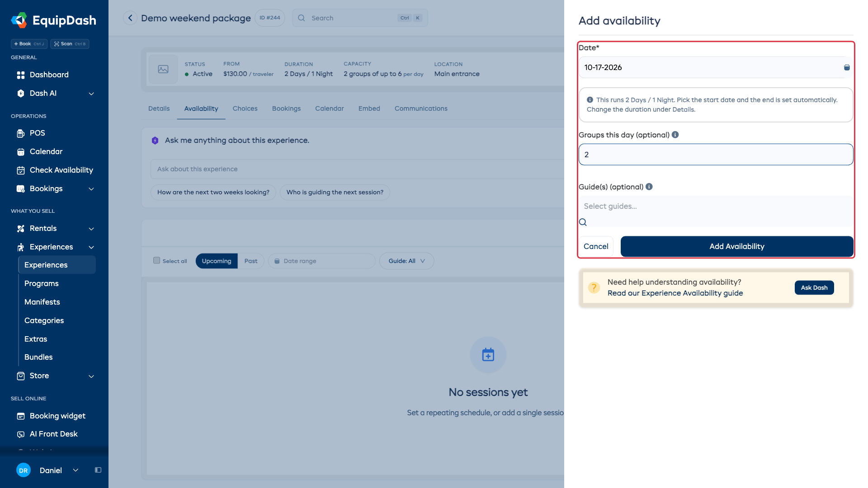The height and width of the screenshot is (488, 868).
Task: Click the Dash AI hexagon icon in assistant panel
Action: pos(155,141)
